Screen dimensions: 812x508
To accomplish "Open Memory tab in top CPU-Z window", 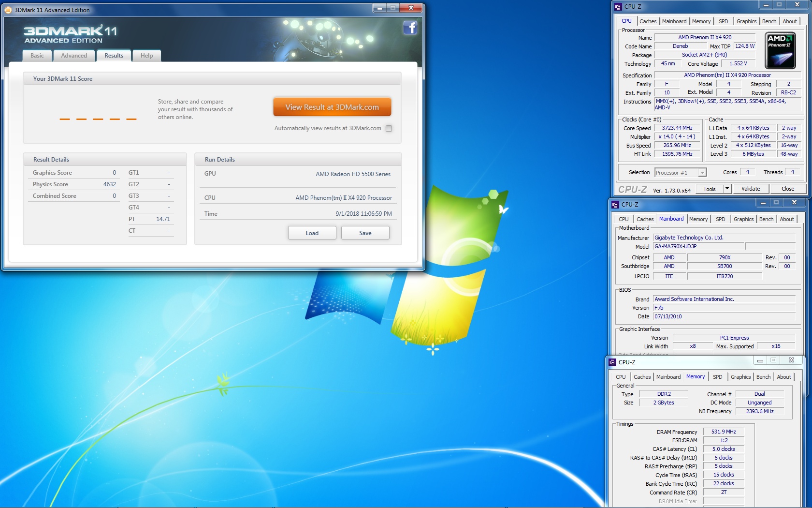I will (701, 21).
